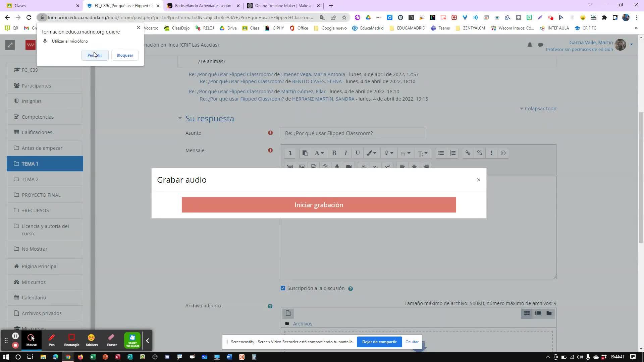Click the Colapsar todo link
Viewport: 644px width, 362px height.
tap(540, 109)
